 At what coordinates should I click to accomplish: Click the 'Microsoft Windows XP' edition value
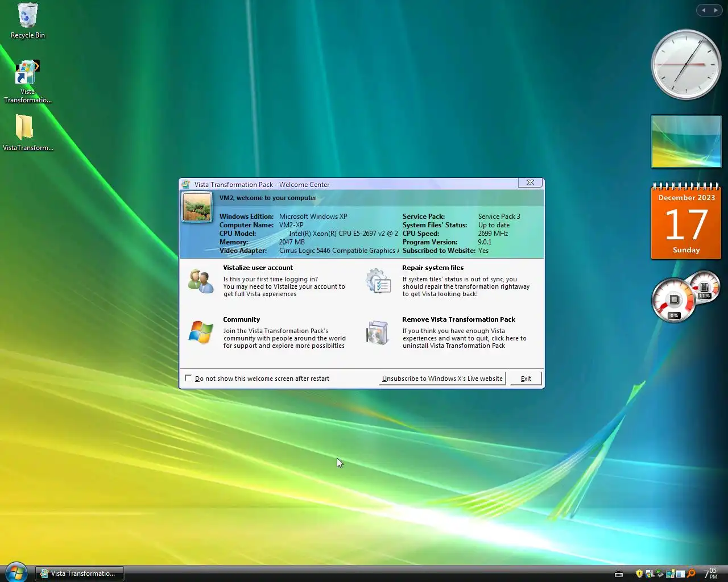tap(313, 217)
